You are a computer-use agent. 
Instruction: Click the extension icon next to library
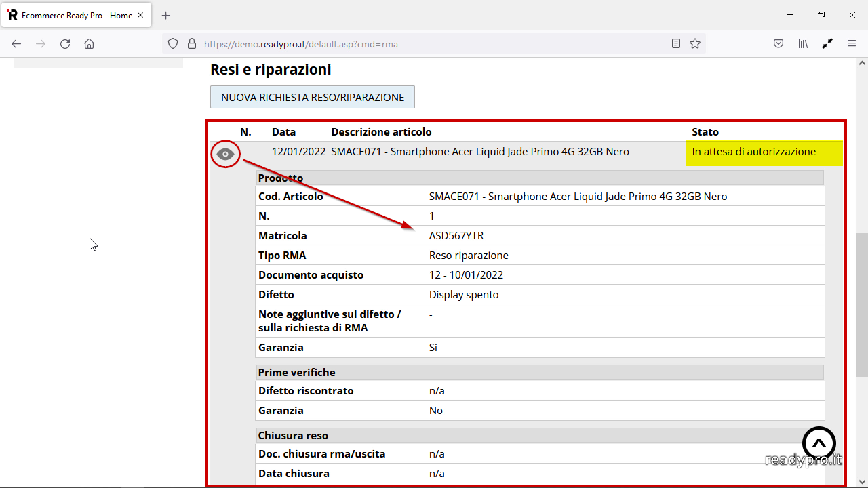[x=827, y=43]
